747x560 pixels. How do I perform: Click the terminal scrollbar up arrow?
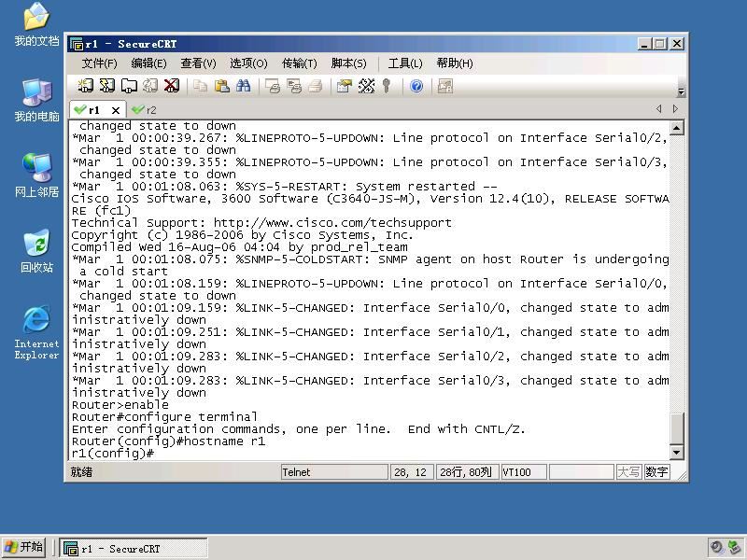pyautogui.click(x=677, y=128)
